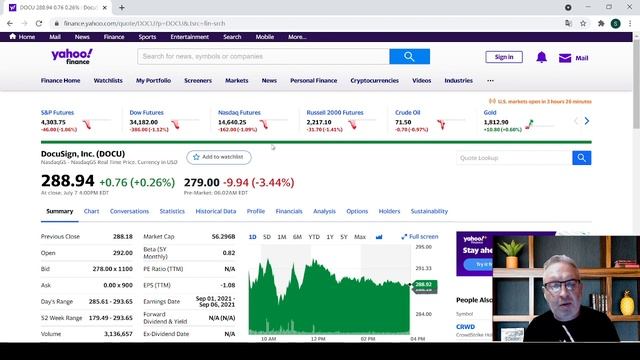Screen dimensions: 640x360
Task: Expand More in Yahoo top bar
Action: (297, 37)
